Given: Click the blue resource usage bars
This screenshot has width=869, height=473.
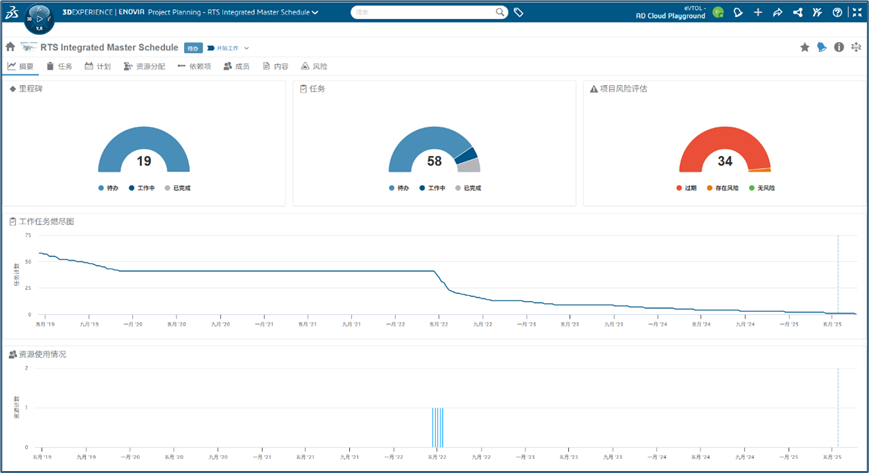Looking at the screenshot, I should point(438,428).
